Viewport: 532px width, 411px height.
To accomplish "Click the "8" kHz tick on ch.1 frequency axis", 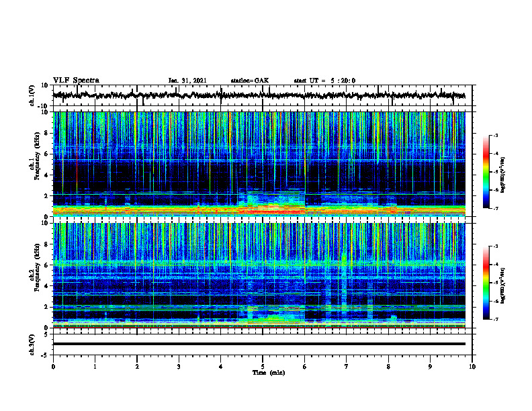I will point(47,133).
